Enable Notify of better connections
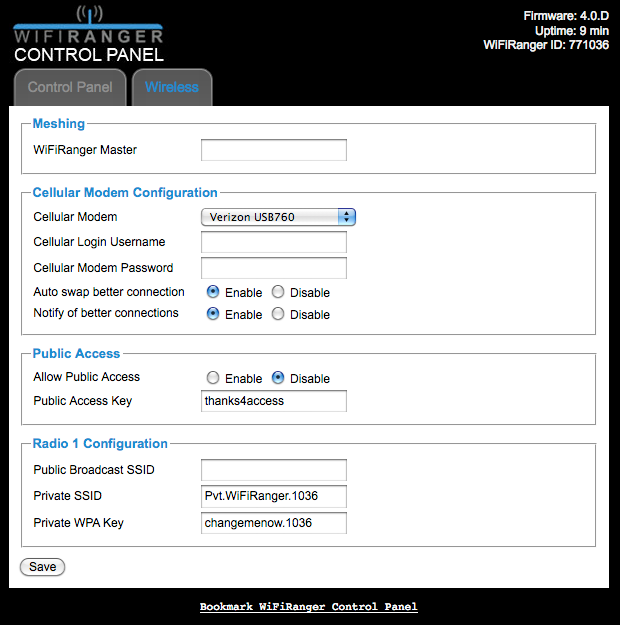Screen dimensions: 620x625 tap(213, 314)
